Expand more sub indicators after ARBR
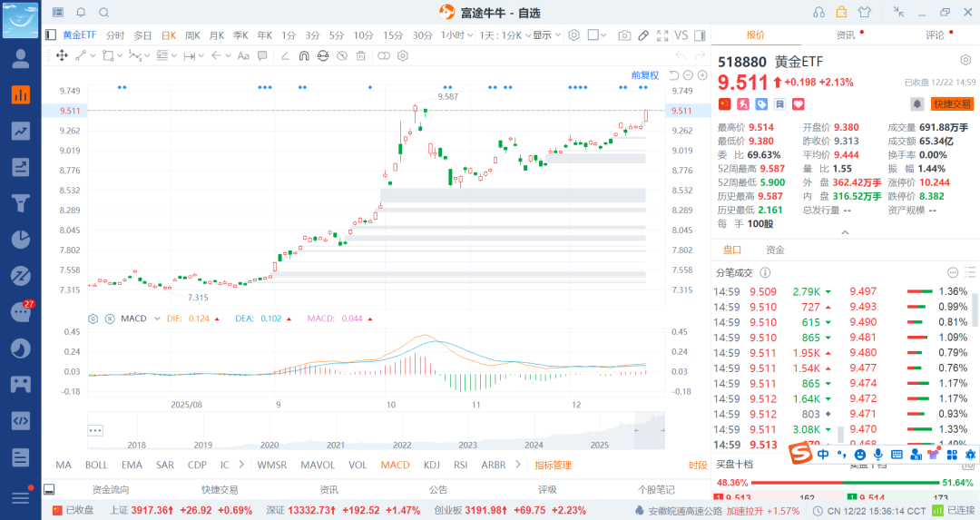 pos(517,465)
